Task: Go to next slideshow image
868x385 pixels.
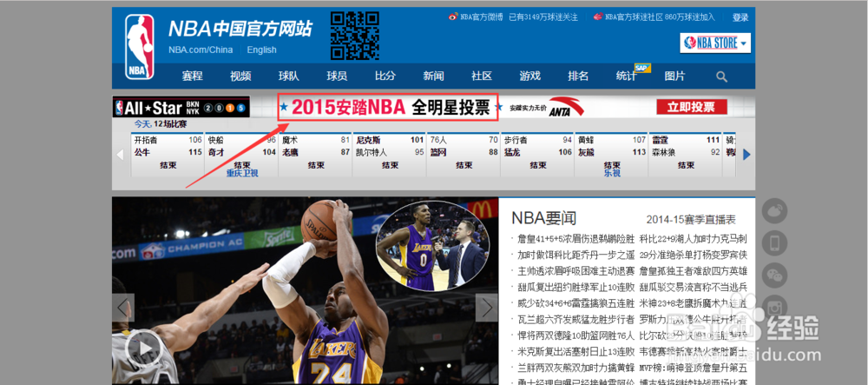Action: pos(487,308)
